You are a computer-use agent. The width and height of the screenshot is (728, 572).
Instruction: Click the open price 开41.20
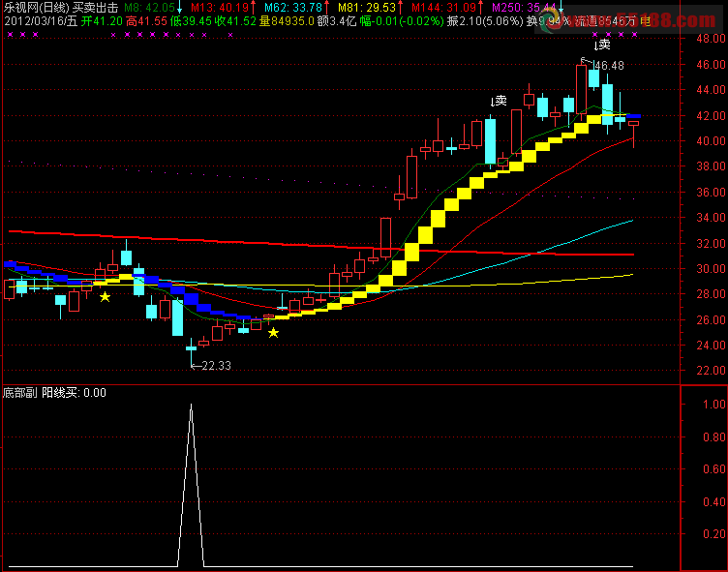click(x=102, y=21)
